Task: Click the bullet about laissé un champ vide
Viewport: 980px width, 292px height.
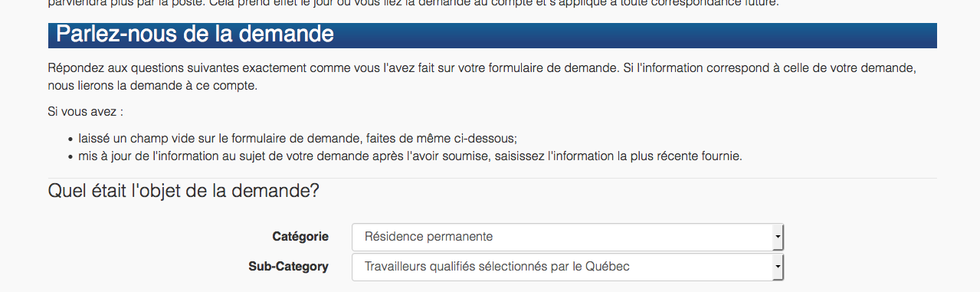Action: [298, 139]
